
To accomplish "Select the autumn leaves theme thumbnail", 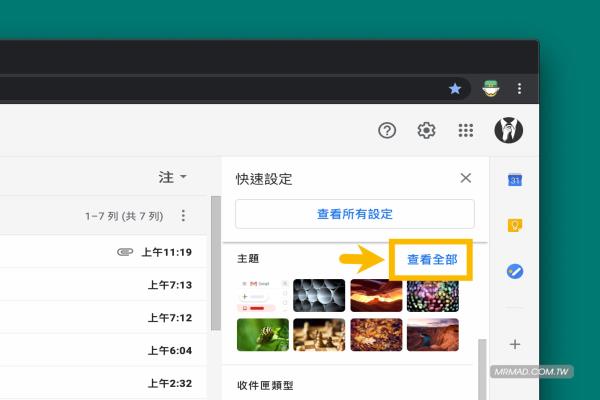I will click(x=376, y=335).
